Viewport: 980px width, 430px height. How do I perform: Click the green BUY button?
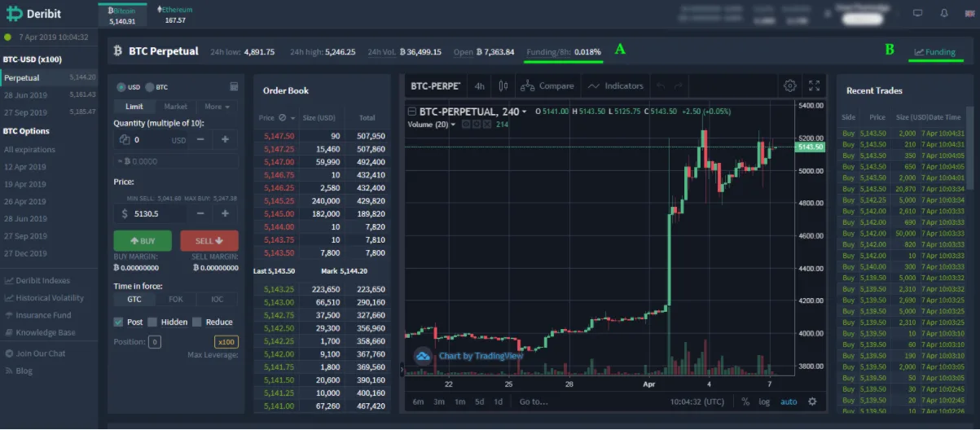point(143,241)
